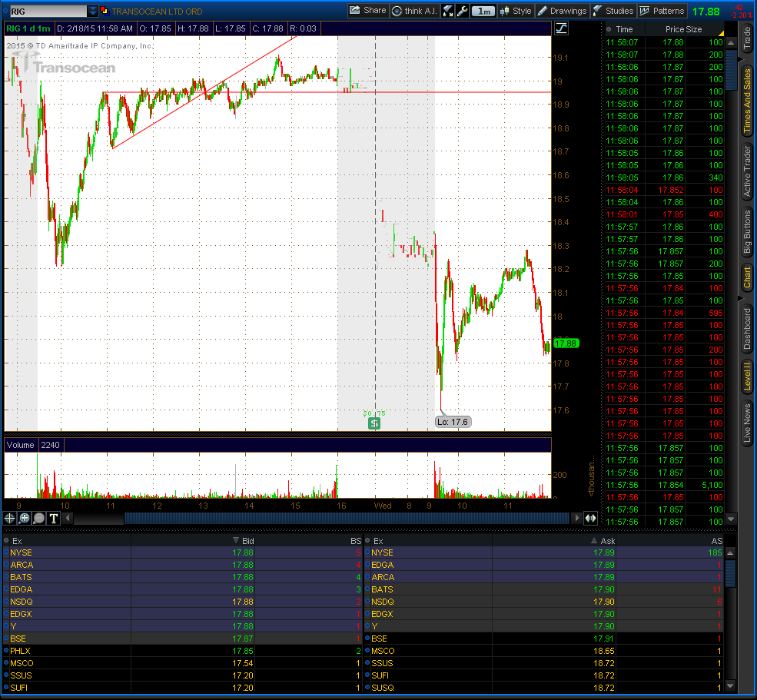Click the quick study flask icon

(447, 11)
